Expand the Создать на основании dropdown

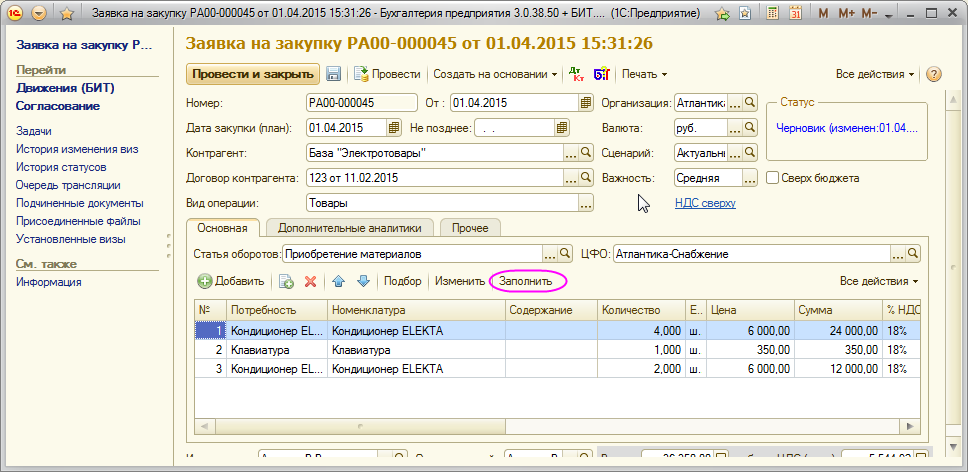click(x=495, y=74)
